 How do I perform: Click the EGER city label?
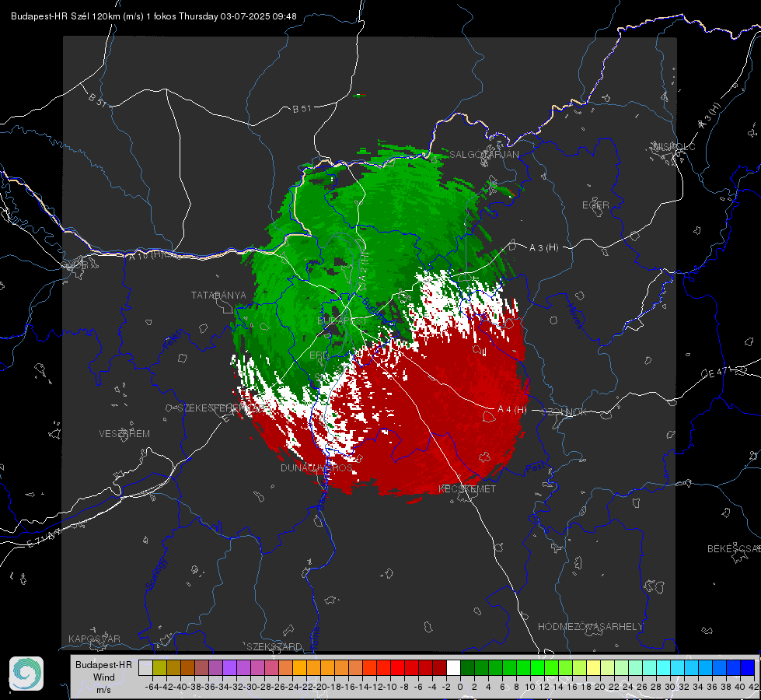[595, 205]
